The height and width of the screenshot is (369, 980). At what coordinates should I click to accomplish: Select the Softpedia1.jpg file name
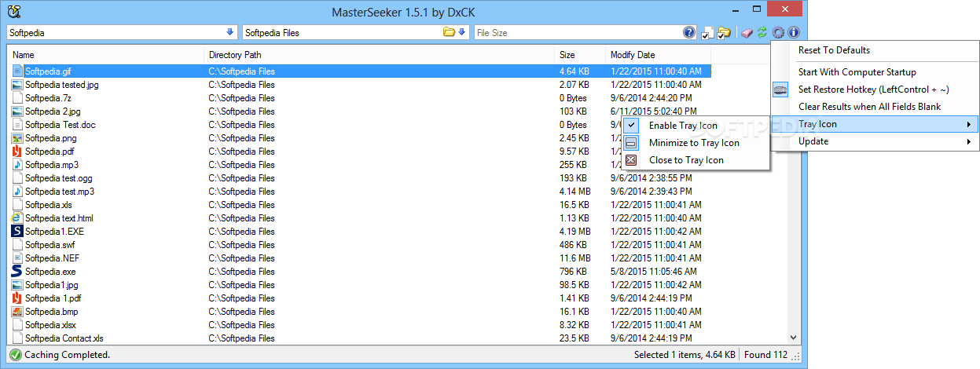point(52,284)
